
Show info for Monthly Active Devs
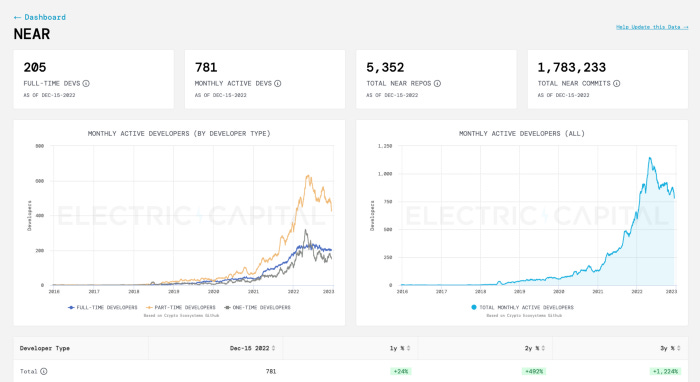coord(278,83)
